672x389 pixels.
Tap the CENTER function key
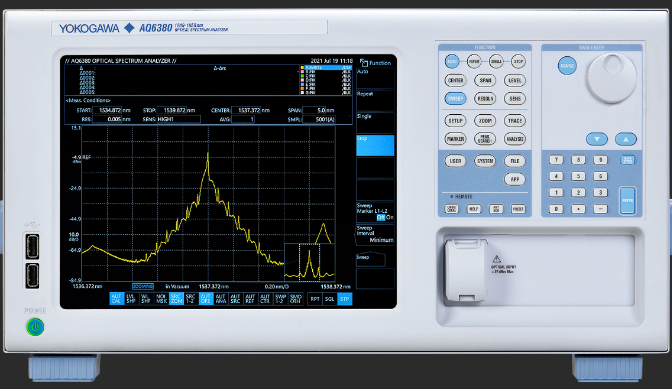[x=455, y=81]
